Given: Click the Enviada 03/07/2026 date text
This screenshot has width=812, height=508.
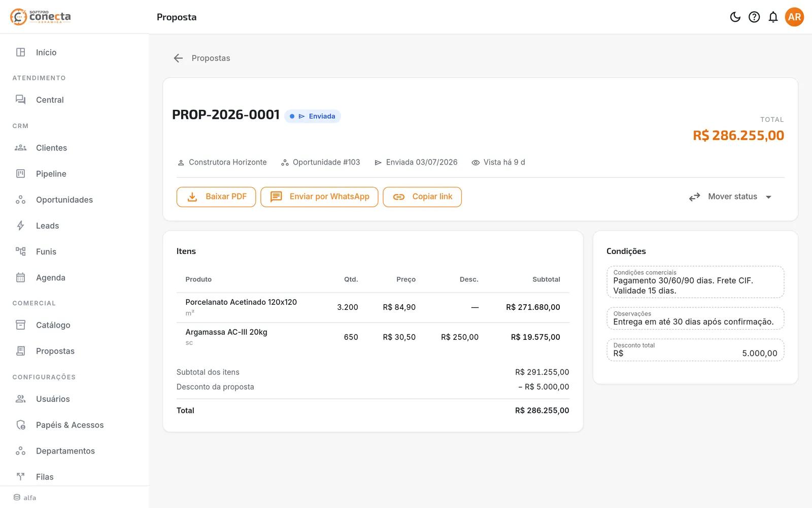Looking at the screenshot, I should tap(422, 162).
